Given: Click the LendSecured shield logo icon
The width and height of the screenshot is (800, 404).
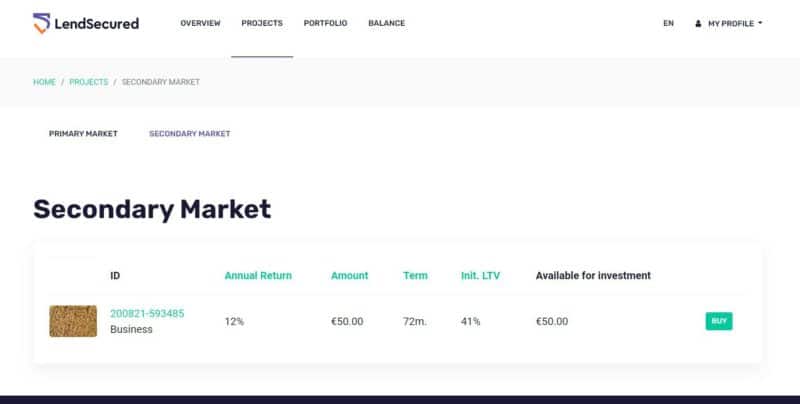Looking at the screenshot, I should [41, 23].
